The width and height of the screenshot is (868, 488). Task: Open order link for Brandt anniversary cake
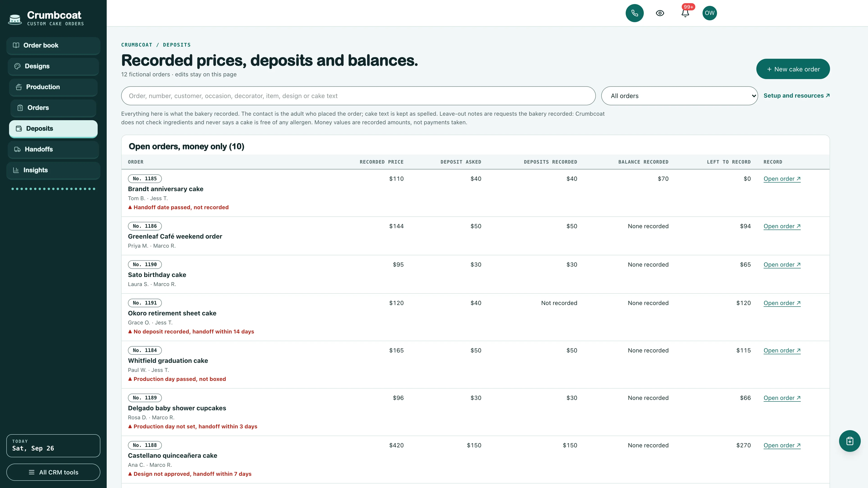point(782,179)
